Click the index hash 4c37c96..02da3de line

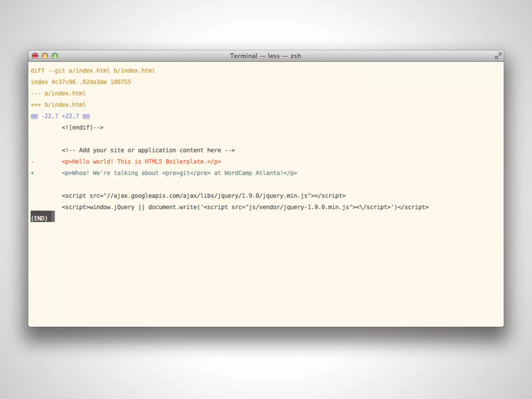[81, 82]
